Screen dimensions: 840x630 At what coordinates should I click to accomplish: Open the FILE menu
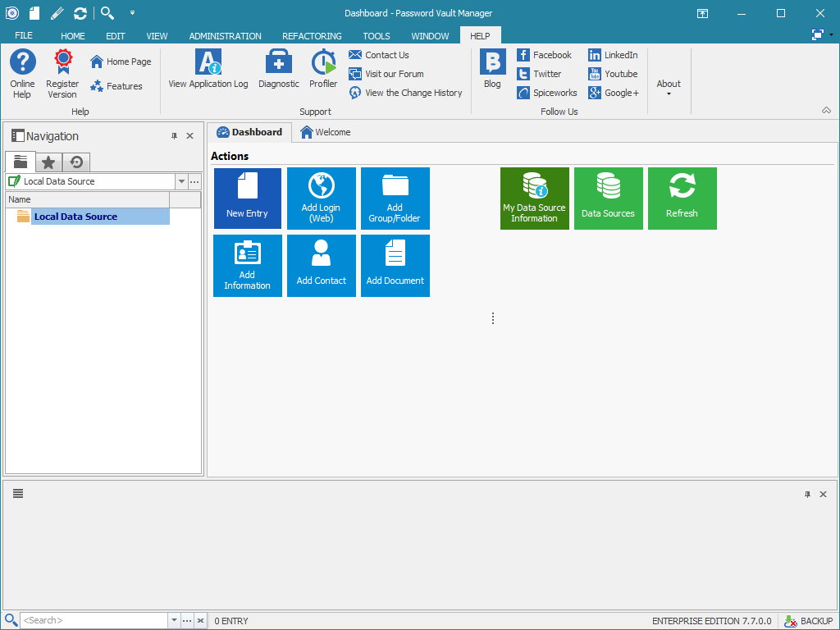(x=24, y=35)
